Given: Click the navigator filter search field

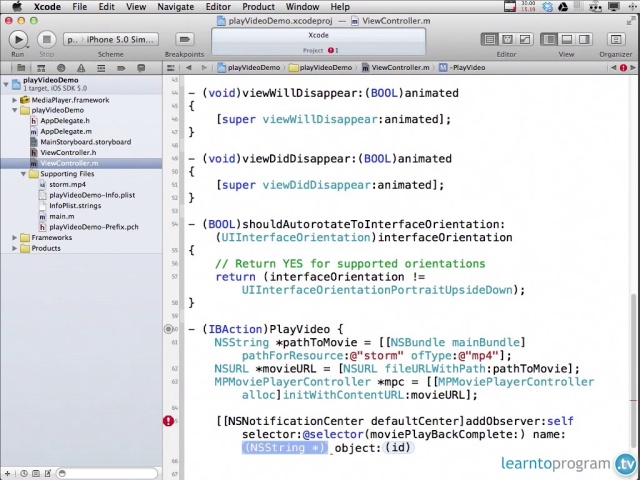Looking at the screenshot, I should pyautogui.click(x=107, y=473).
